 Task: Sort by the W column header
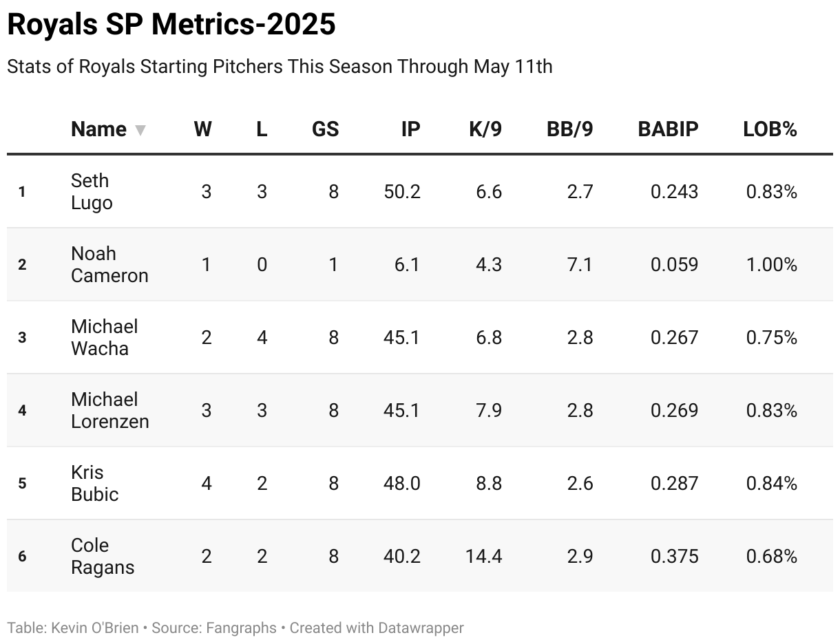(x=202, y=129)
